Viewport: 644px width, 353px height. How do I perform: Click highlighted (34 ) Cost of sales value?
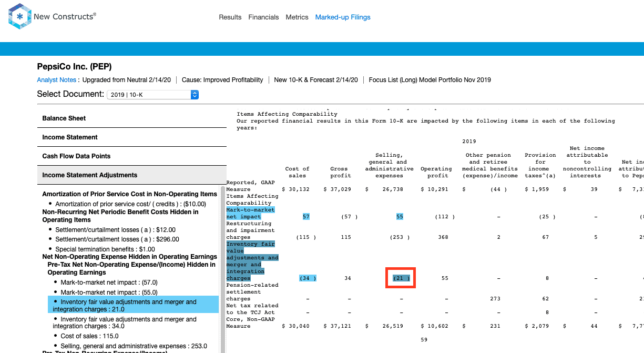pyautogui.click(x=308, y=278)
